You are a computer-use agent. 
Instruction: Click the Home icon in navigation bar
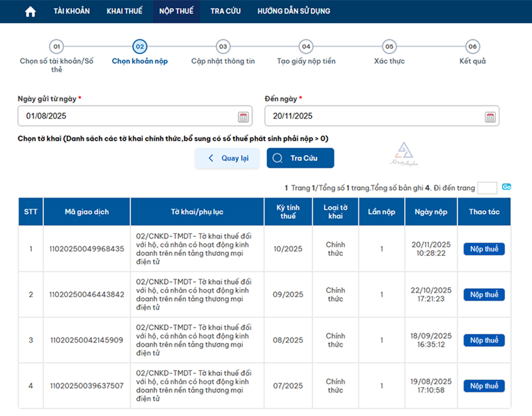click(x=30, y=12)
